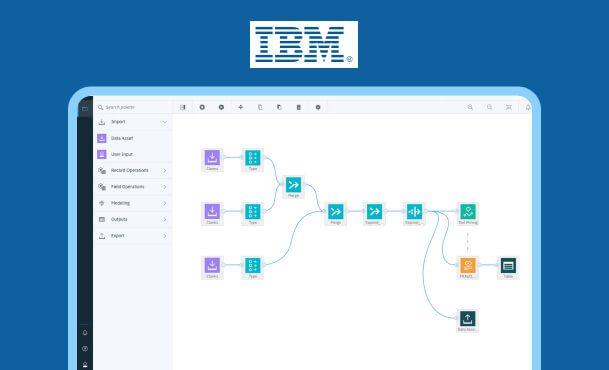Viewport: 609px width, 370px height.
Task: Open the help question mark icon
Action: coord(85,349)
